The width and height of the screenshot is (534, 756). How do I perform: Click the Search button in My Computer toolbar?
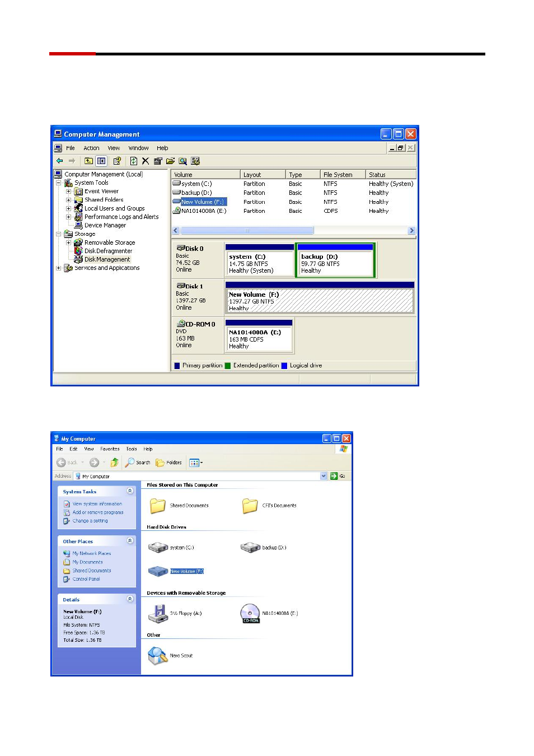(138, 463)
